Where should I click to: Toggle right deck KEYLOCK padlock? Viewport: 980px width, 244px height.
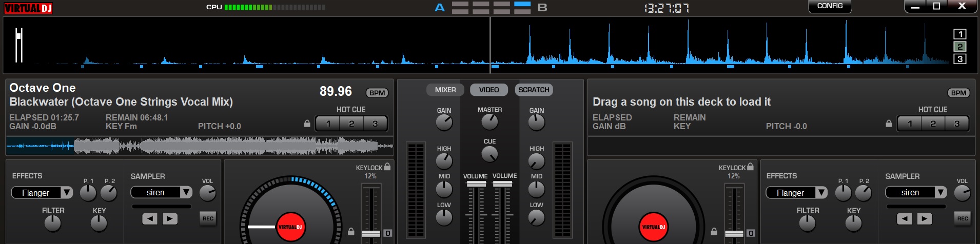coord(750,167)
